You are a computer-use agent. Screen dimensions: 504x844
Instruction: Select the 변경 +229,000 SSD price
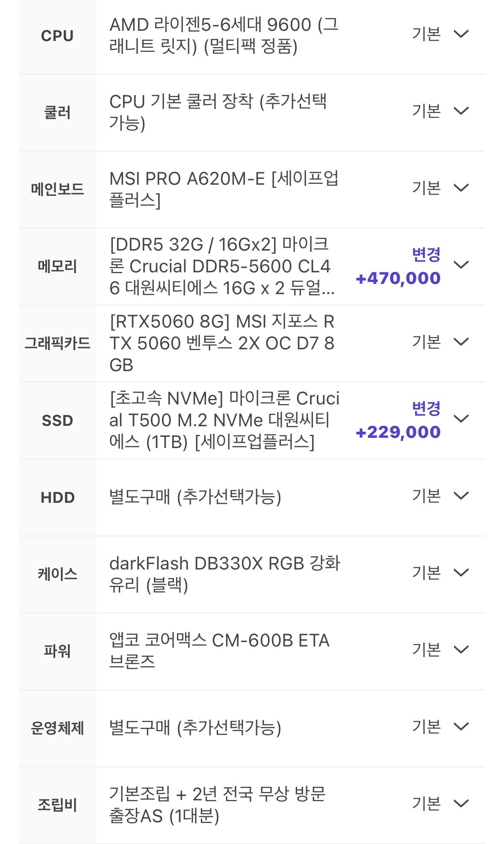pyautogui.click(x=398, y=420)
